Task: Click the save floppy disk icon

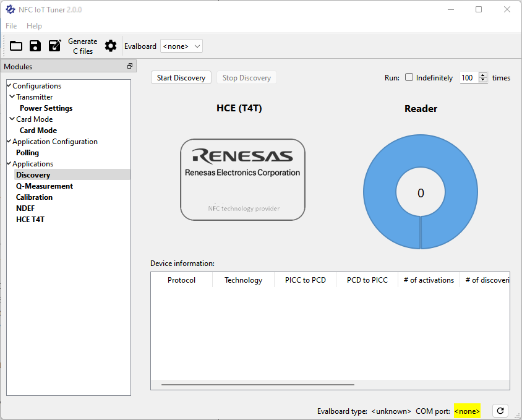Action: [x=35, y=46]
